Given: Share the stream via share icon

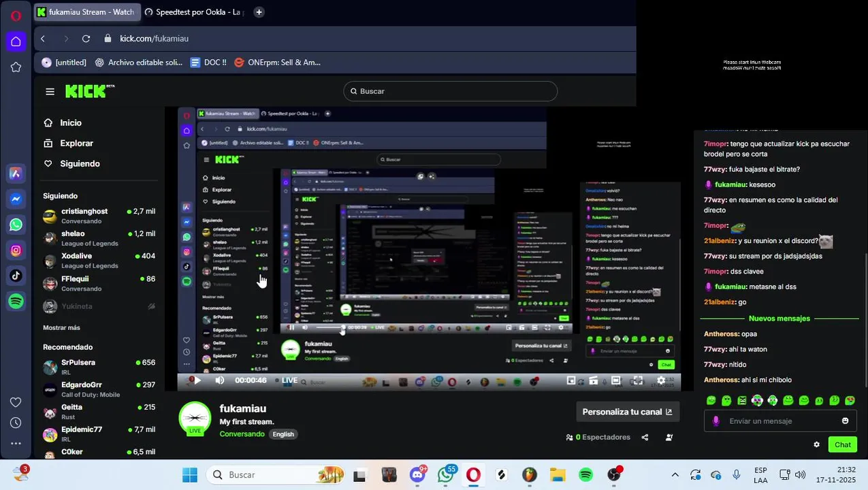Looking at the screenshot, I should pos(645,438).
